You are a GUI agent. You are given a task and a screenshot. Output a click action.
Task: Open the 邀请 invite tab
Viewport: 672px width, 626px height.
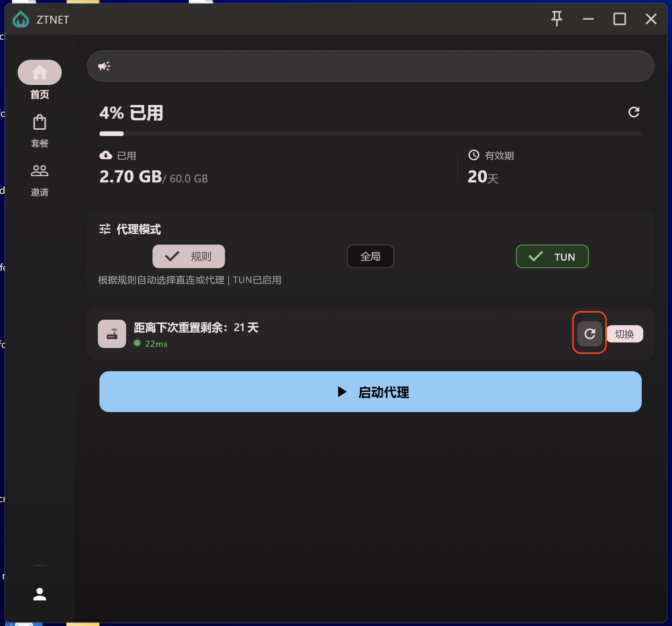[x=40, y=180]
